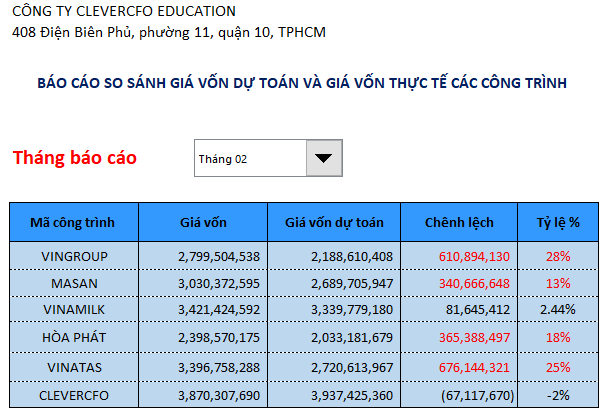
Task: Select the red Tháng báo cáo label
Action: (x=75, y=158)
